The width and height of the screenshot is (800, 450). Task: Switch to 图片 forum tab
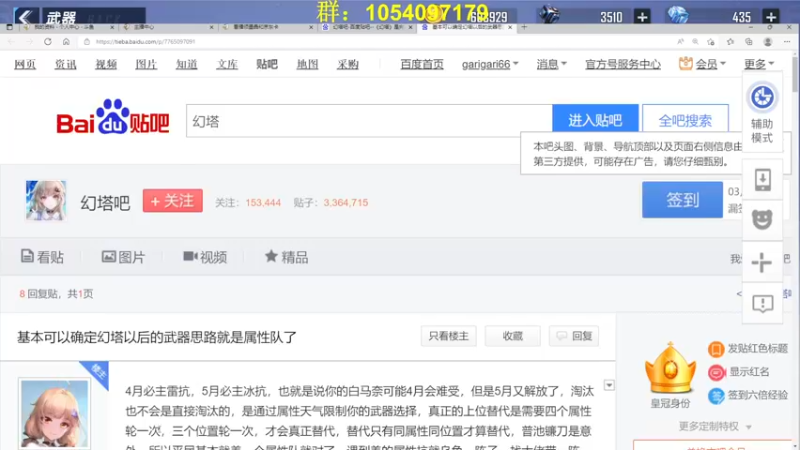click(x=123, y=257)
